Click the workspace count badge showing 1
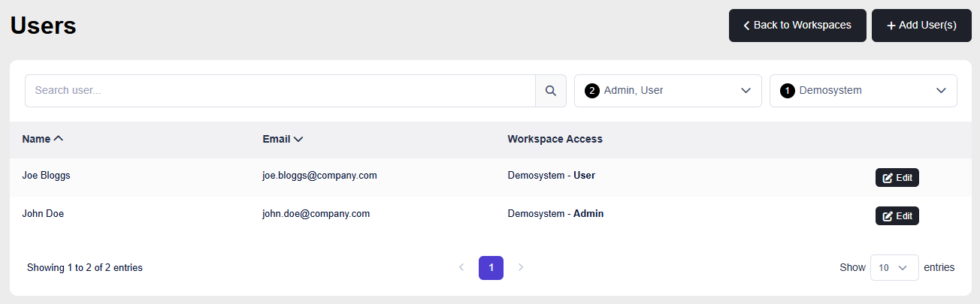This screenshot has width=980, height=304. pyautogui.click(x=788, y=91)
